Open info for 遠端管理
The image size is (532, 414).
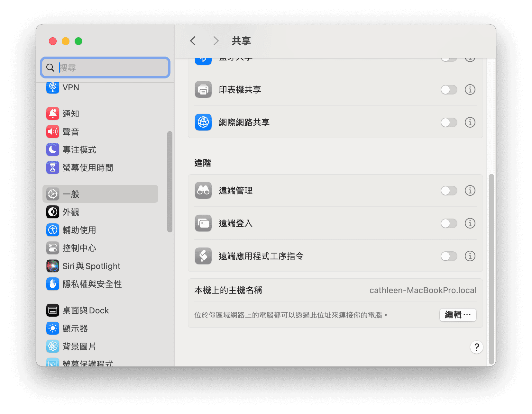[470, 190]
